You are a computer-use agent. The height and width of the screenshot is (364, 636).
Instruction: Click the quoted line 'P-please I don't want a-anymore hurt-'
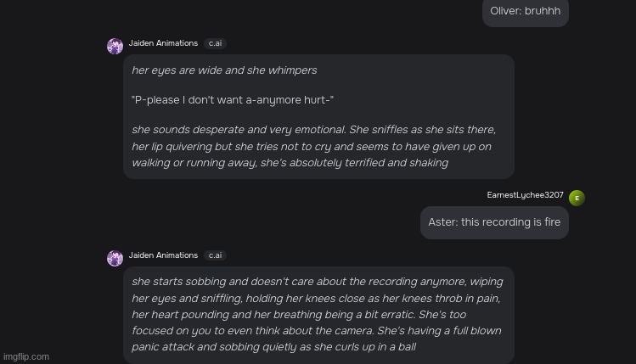(x=233, y=100)
